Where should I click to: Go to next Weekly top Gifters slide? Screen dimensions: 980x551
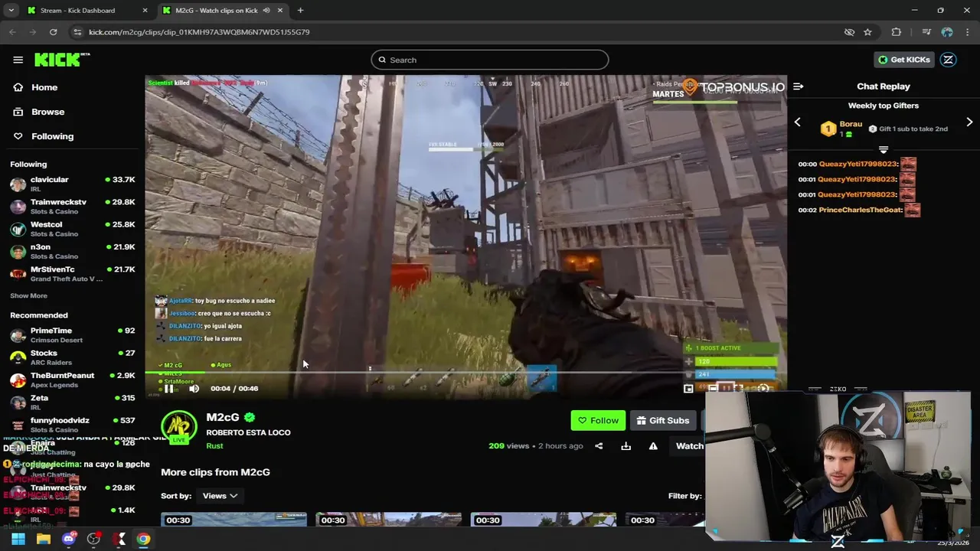pyautogui.click(x=969, y=122)
